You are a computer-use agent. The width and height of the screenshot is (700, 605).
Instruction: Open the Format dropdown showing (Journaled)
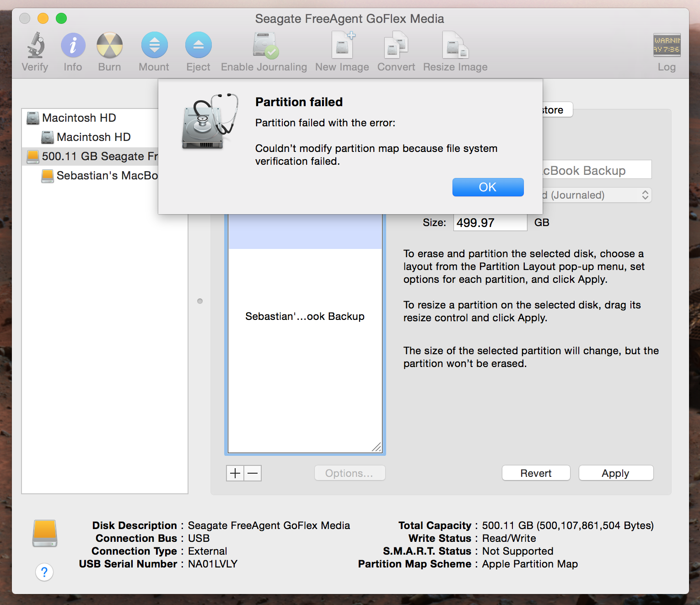(597, 195)
